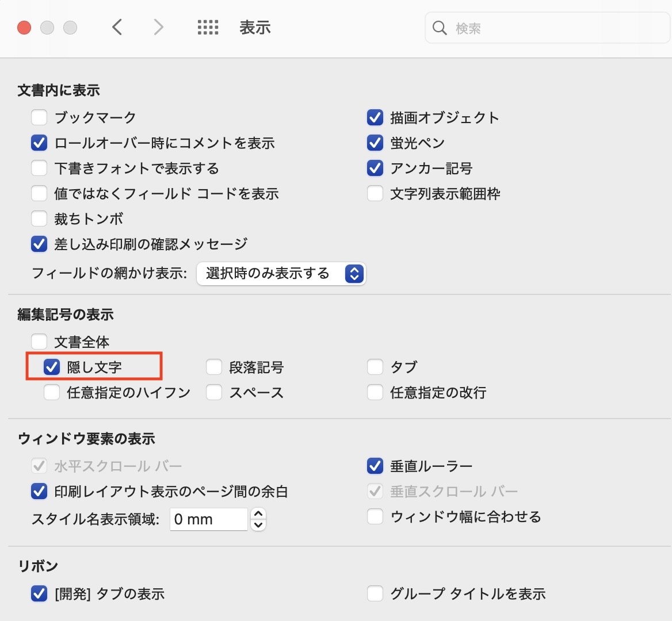Uncheck ロールオーバー時にコメントを表示

pos(39,143)
